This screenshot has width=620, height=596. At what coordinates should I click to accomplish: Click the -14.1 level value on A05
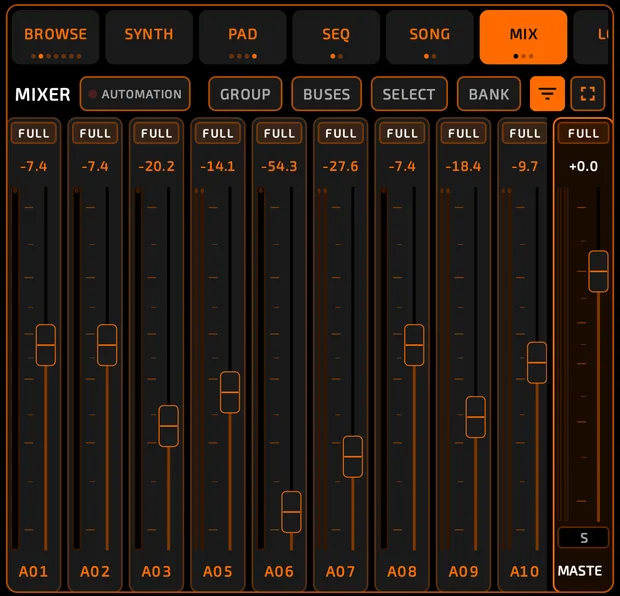point(218,166)
